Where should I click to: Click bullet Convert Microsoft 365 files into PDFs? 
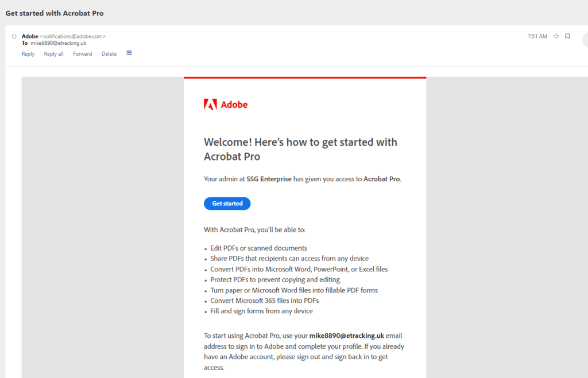coord(265,301)
